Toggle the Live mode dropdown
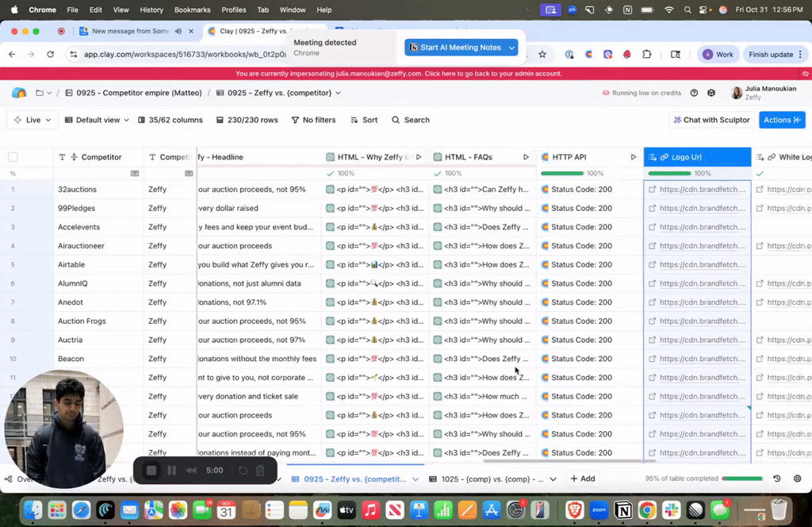 click(x=33, y=120)
